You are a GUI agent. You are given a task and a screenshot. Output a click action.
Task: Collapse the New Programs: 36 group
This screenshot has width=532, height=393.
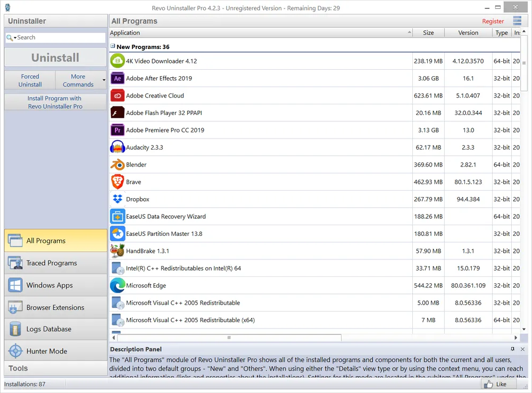coord(112,46)
